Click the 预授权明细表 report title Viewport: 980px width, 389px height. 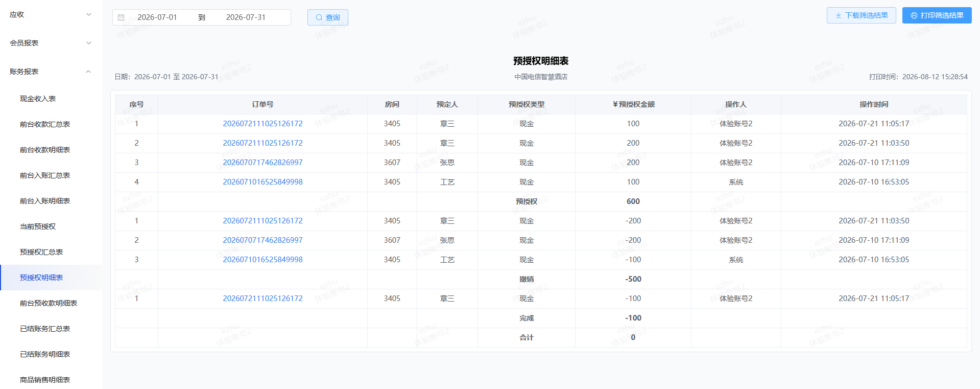click(541, 61)
